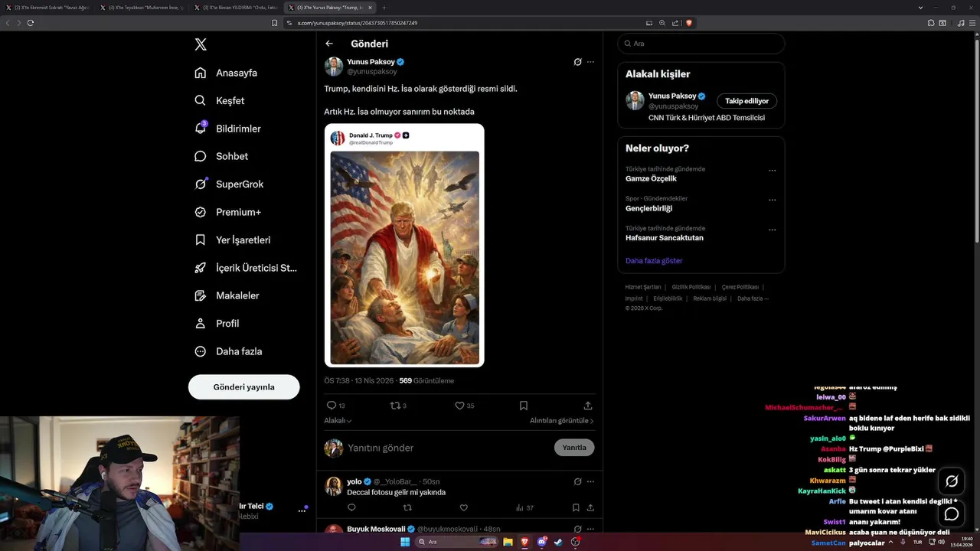Switch to the Bircan YILDIRIM browser tab
Image resolution: width=980 pixels, height=551 pixels.
coord(236,7)
